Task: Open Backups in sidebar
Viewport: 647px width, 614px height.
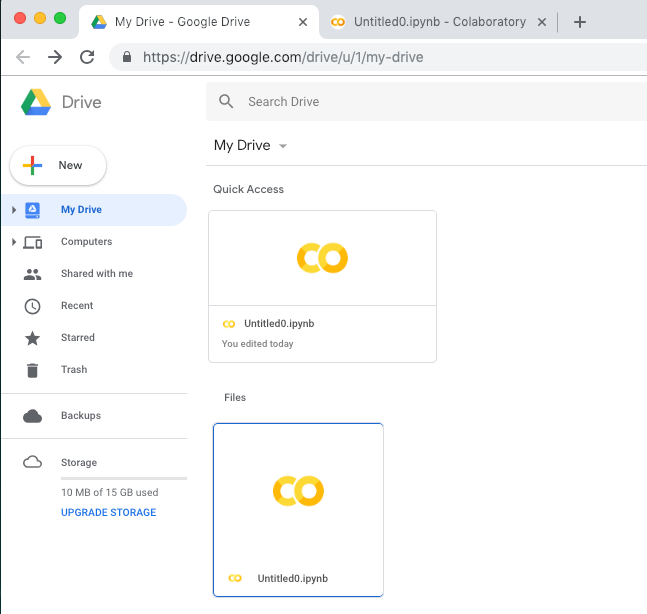Action: point(81,416)
